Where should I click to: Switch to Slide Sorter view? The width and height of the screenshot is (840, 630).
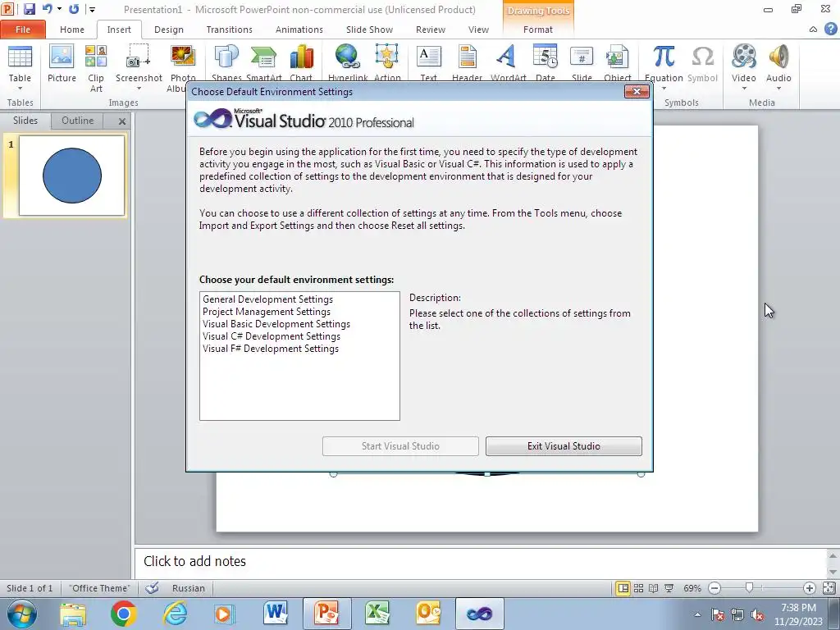click(x=638, y=588)
